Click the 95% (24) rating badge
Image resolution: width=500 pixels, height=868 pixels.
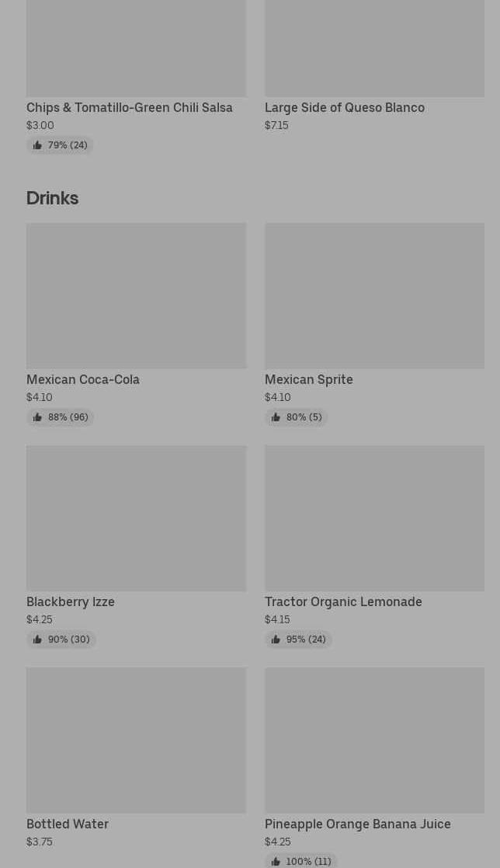pyautogui.click(x=299, y=640)
